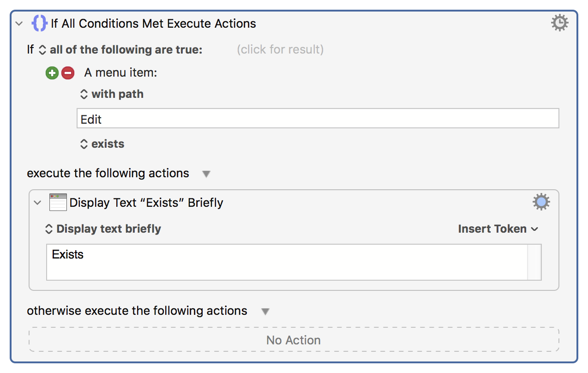Open the gear menu of If All Conditions action
The image size is (588, 373).
(559, 23)
